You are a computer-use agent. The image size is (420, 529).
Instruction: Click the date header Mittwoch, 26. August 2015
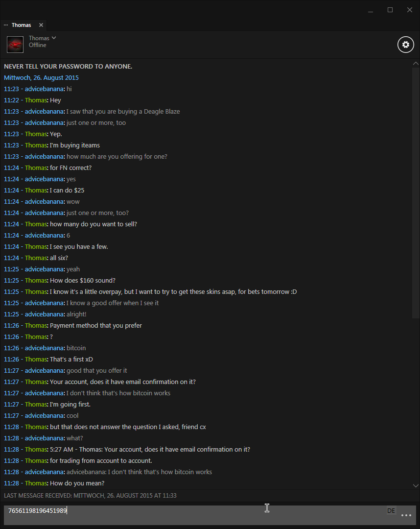[41, 77]
